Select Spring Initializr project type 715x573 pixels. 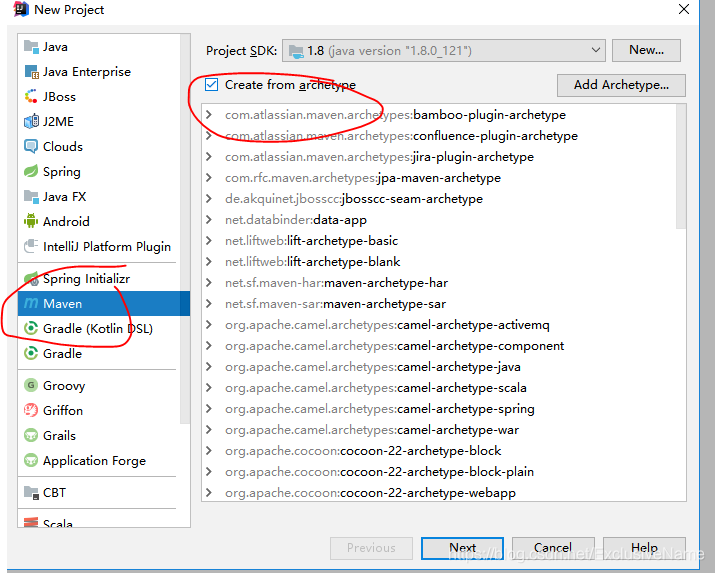click(x=99, y=278)
